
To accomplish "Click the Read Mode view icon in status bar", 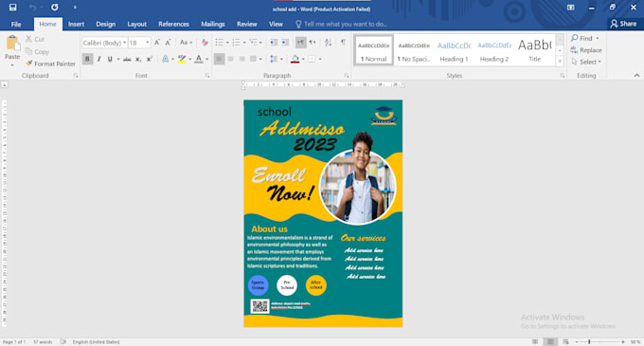I will coord(535,342).
